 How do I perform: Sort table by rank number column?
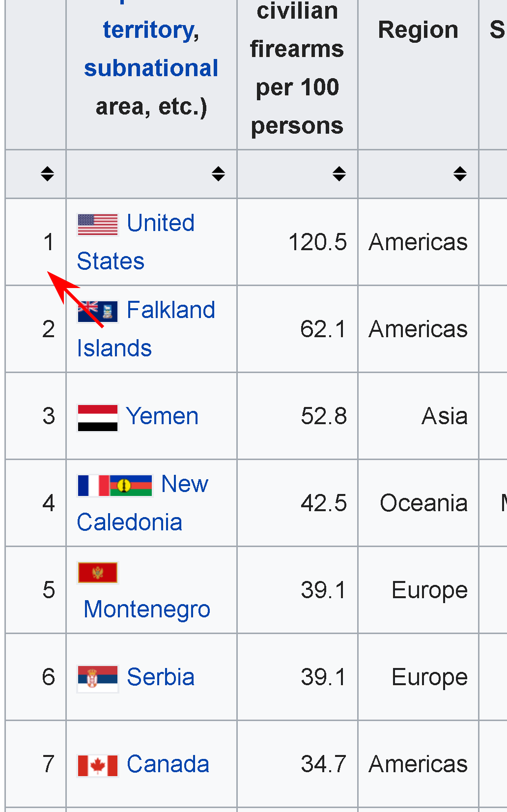(47, 174)
